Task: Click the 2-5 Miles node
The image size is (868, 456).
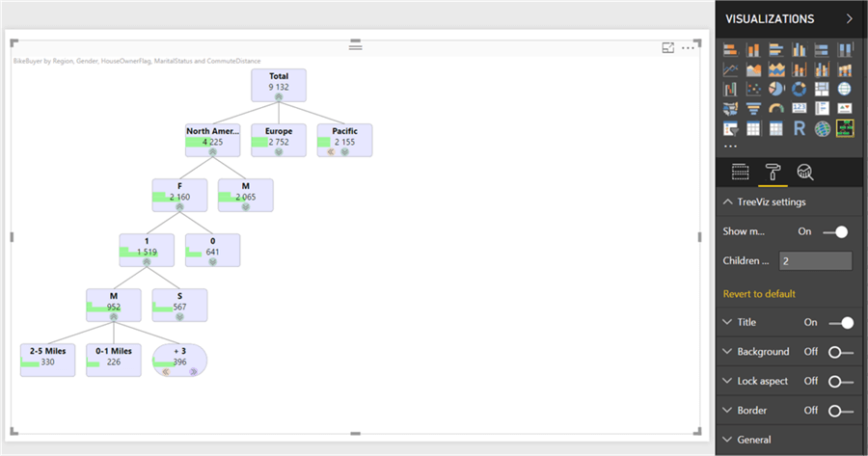Action: (x=47, y=361)
